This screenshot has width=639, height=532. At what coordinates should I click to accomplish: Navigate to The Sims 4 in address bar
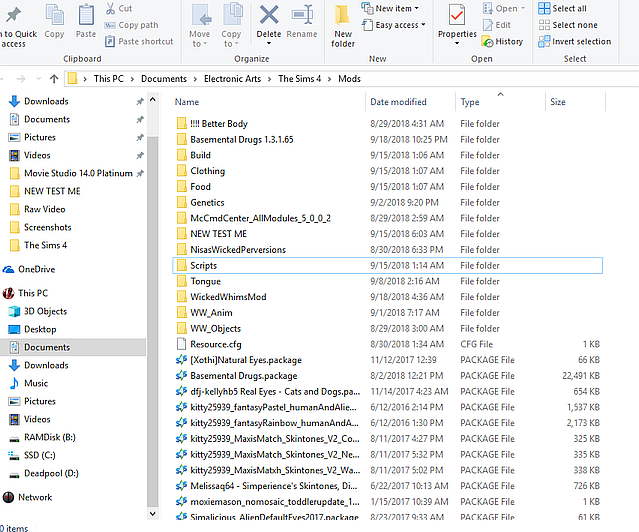[300, 79]
